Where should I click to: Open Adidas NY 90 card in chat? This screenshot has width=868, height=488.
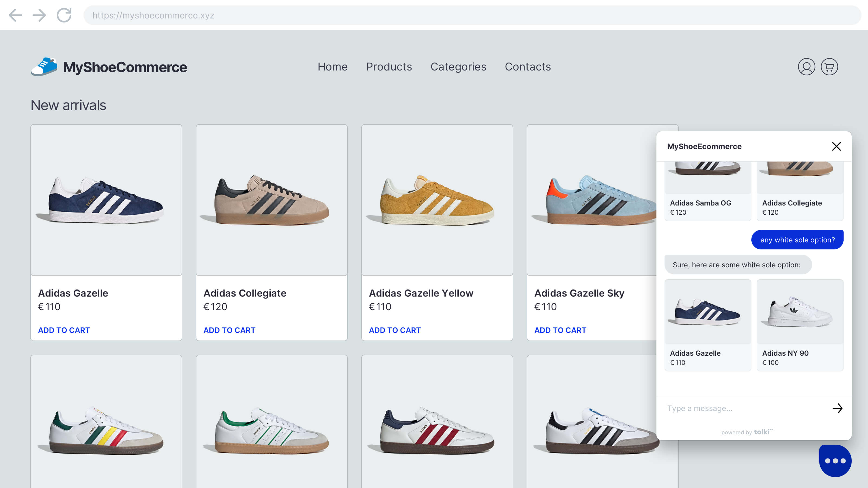[x=800, y=325]
